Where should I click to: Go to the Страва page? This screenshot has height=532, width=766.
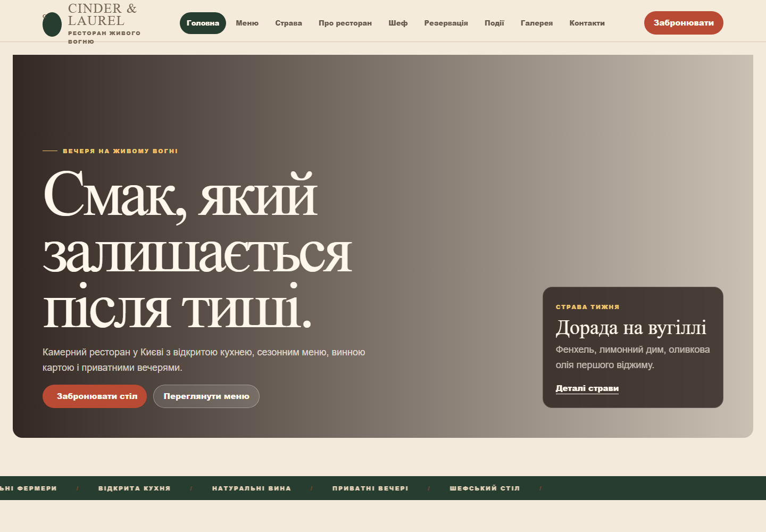coord(289,23)
